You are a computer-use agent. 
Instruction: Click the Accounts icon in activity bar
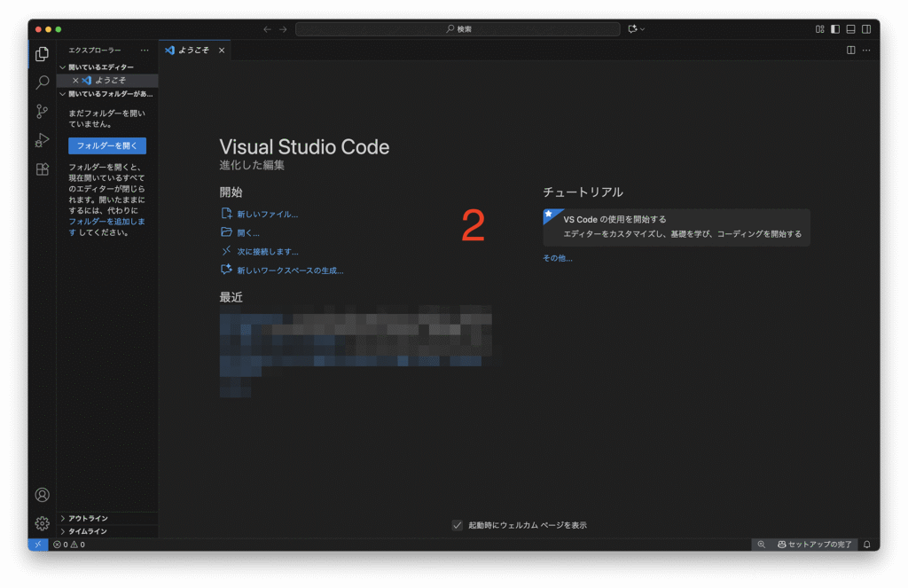point(42,495)
